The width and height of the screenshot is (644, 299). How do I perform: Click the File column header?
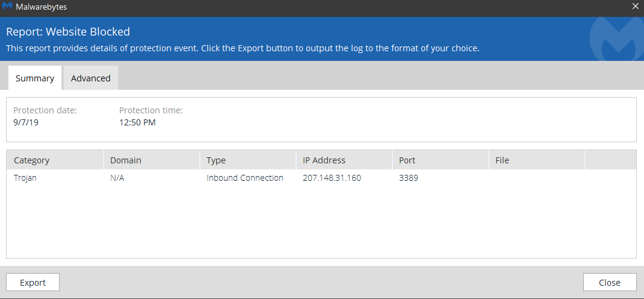click(536, 160)
